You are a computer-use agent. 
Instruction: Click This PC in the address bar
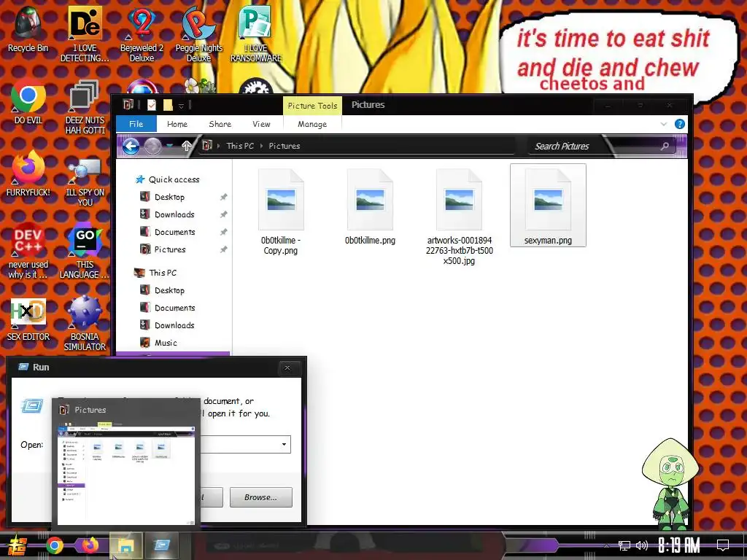[x=240, y=146]
